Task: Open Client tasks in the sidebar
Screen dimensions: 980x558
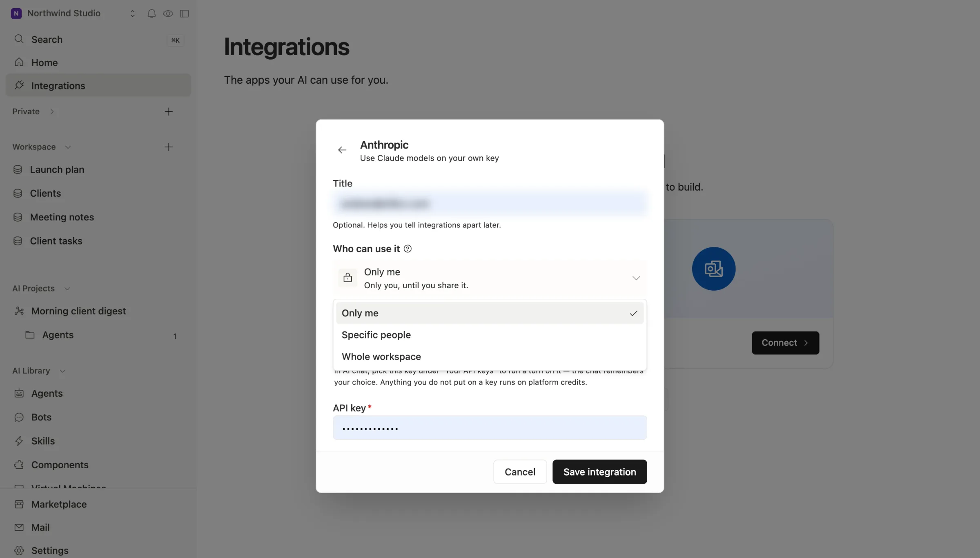Action: [98, 241]
